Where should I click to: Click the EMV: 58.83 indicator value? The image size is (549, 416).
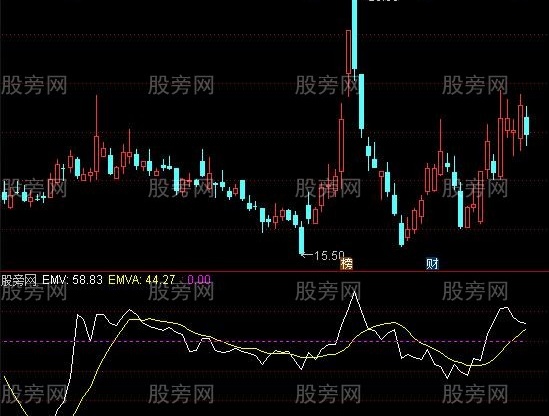(x=72, y=280)
